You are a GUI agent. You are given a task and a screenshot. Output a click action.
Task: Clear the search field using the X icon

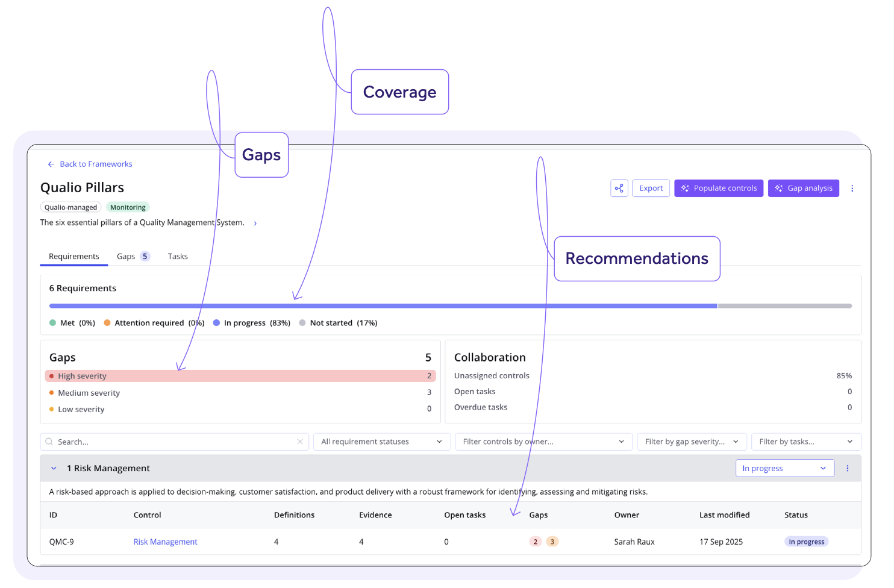point(300,442)
